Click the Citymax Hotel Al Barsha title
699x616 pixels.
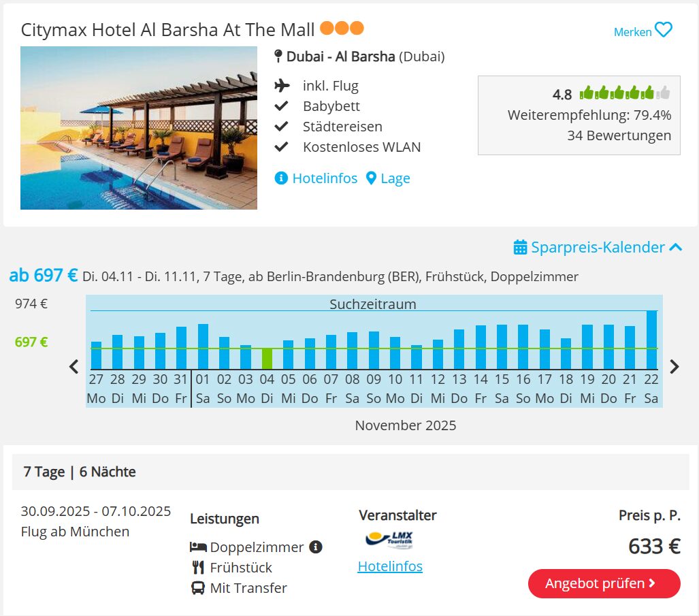[167, 30]
